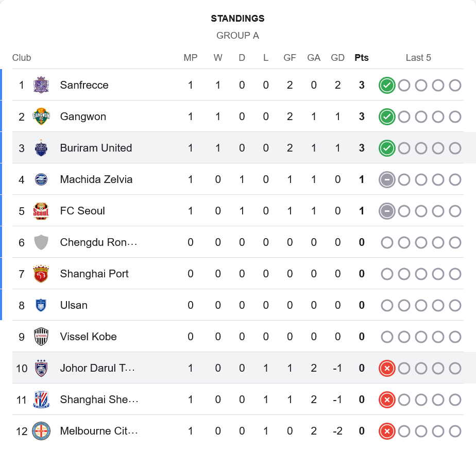Open the Gangwon team link
The image size is (476, 449).
(x=83, y=117)
